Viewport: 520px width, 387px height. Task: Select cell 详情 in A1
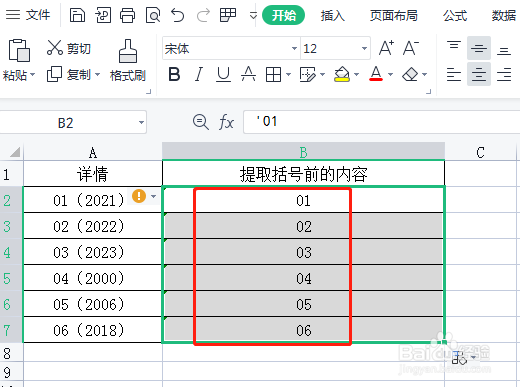tap(93, 174)
